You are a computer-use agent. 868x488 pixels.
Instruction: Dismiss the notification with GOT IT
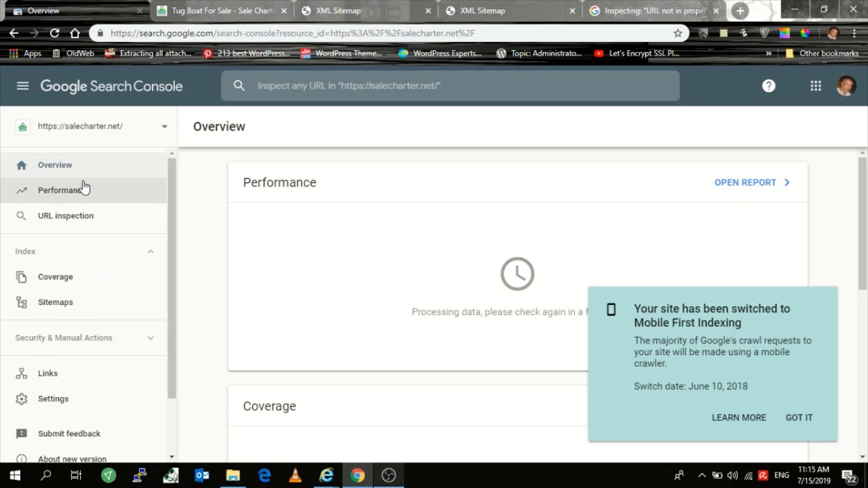coord(799,418)
